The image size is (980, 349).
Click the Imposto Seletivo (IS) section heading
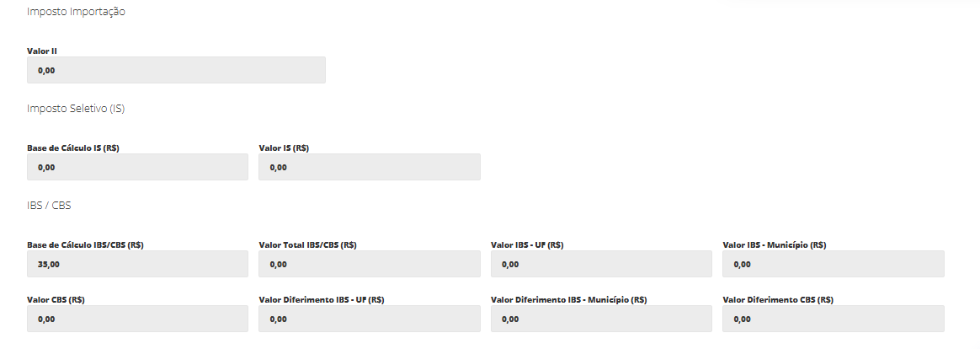(x=76, y=108)
